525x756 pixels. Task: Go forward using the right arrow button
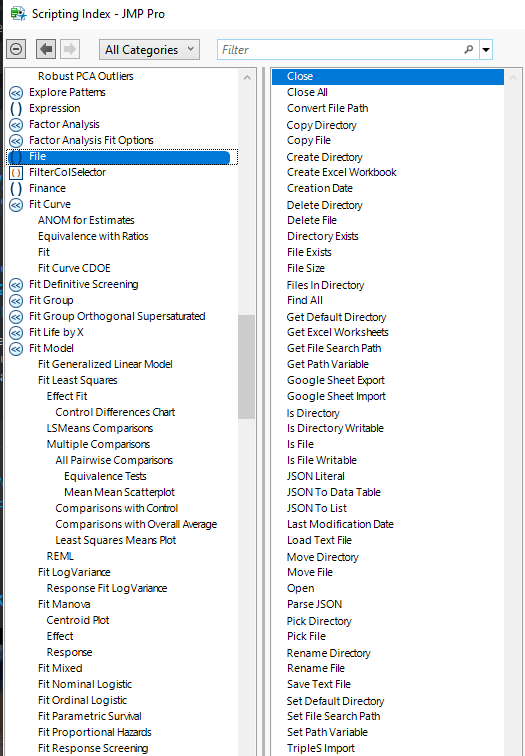[x=70, y=49]
